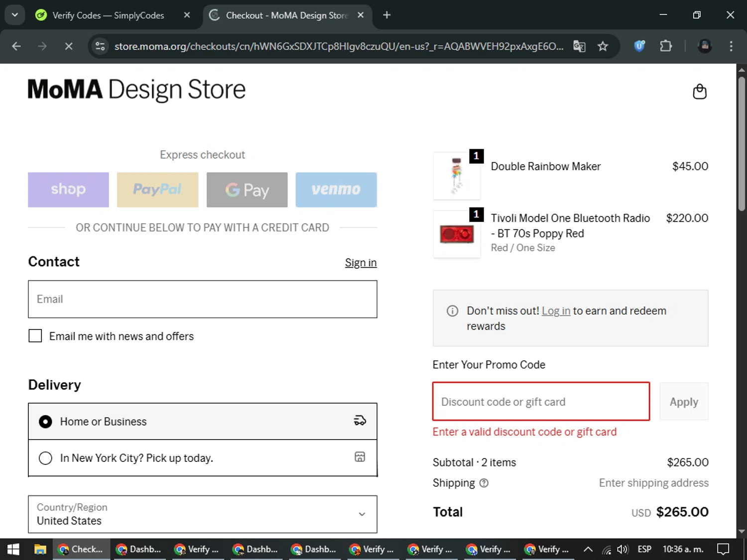
Task: Open the tab search dropdown arrow
Action: click(15, 15)
